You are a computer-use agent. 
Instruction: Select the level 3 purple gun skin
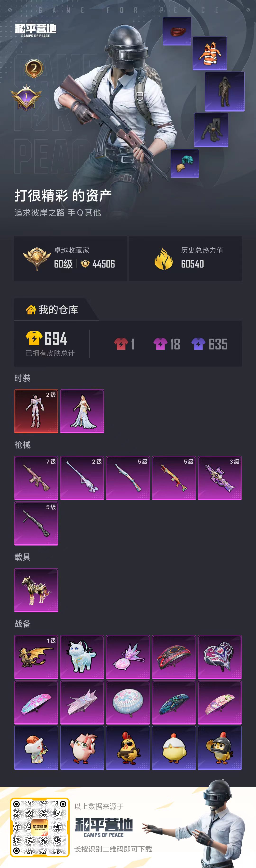pos(219,478)
